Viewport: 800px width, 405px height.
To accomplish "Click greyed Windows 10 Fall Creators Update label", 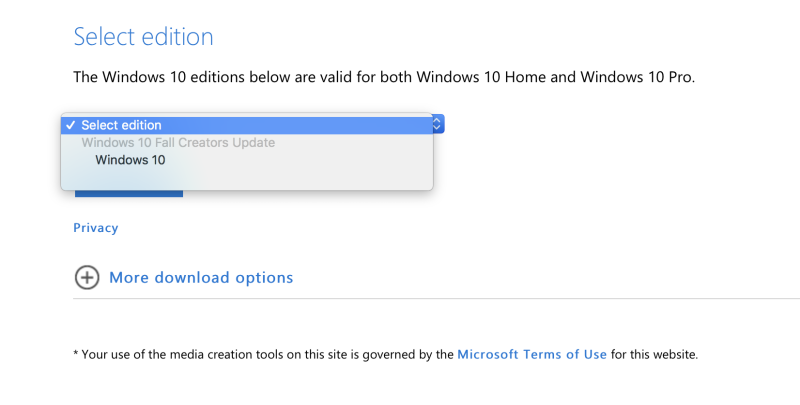I will pyautogui.click(x=178, y=142).
